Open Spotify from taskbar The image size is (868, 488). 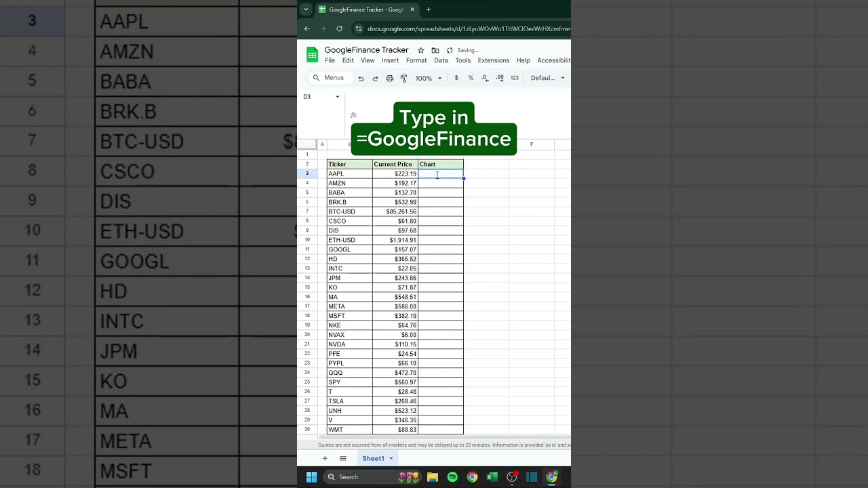(452, 477)
